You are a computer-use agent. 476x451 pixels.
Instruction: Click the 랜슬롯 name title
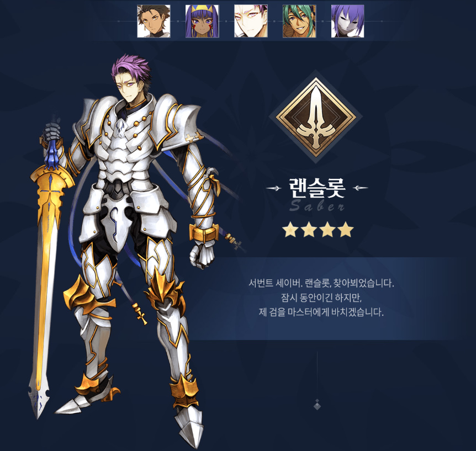[x=317, y=188]
